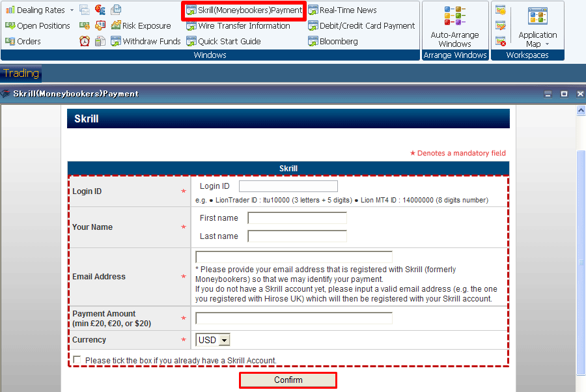Viewport: 586px width, 392px height.
Task: Expand the Application Map dropdown
Action: [547, 45]
